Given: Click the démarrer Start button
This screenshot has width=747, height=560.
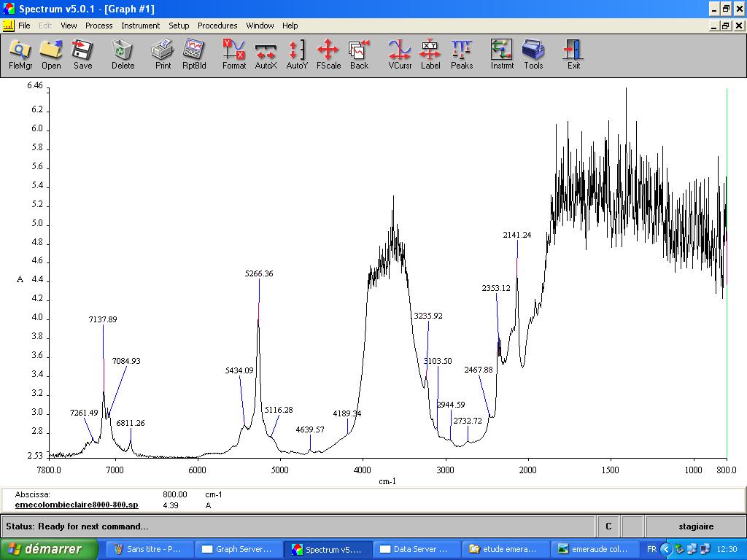Looking at the screenshot, I should [x=50, y=549].
